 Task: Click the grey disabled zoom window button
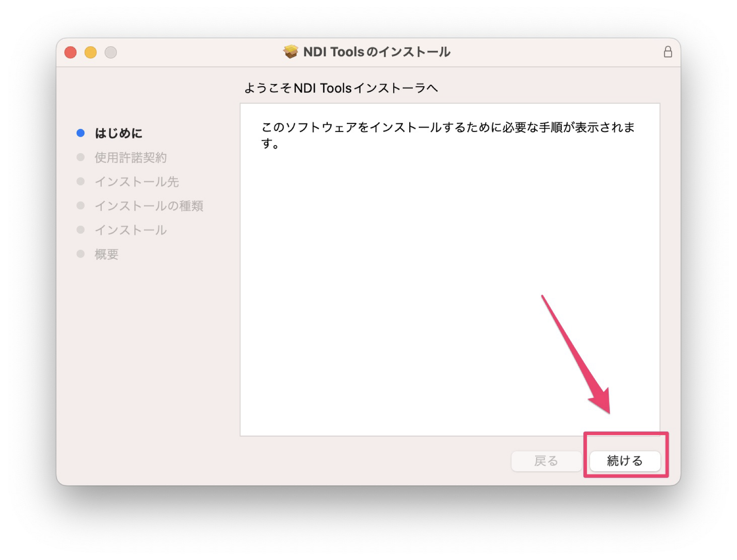click(110, 52)
